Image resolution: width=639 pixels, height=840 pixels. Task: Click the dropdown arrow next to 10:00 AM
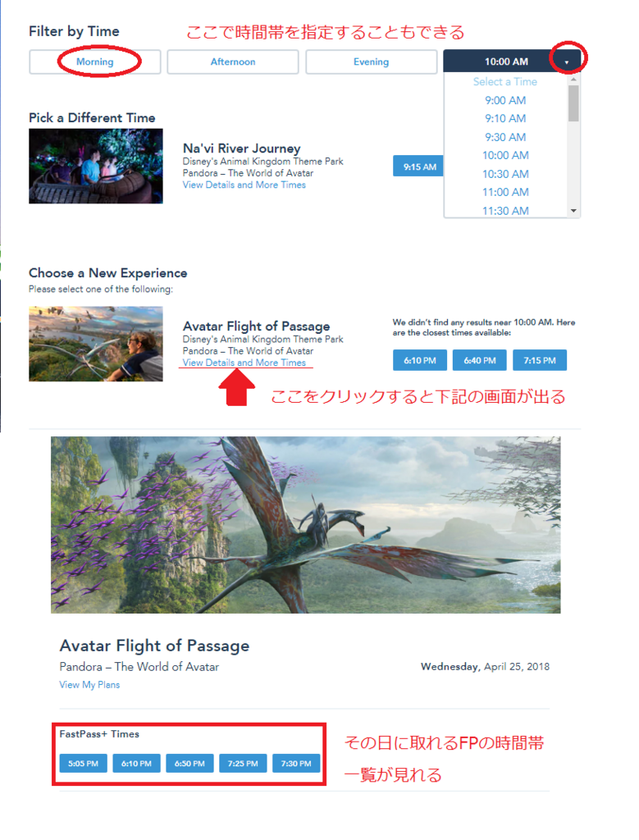[567, 62]
